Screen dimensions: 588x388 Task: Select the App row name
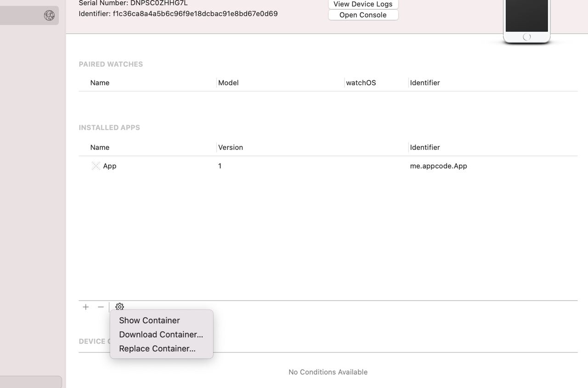coord(110,166)
